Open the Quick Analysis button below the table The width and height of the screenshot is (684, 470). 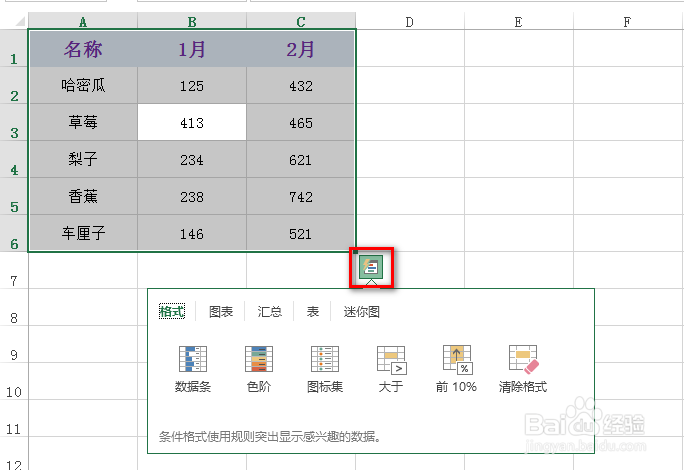371,267
